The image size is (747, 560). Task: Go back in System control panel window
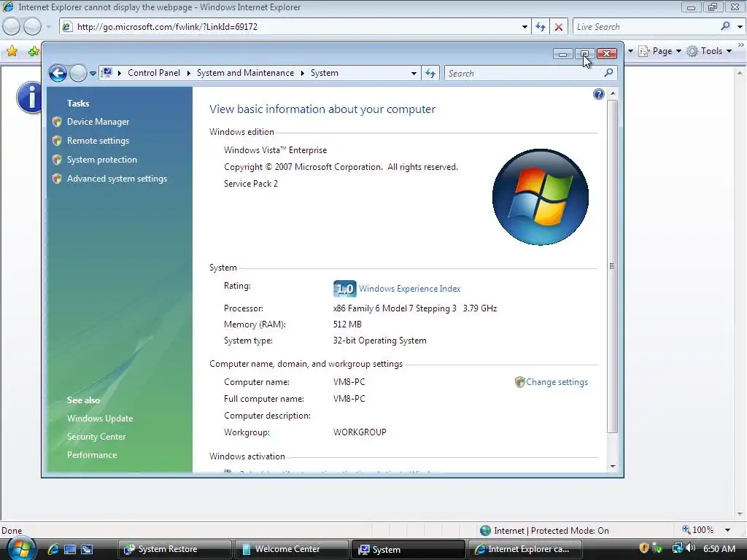[58, 74]
